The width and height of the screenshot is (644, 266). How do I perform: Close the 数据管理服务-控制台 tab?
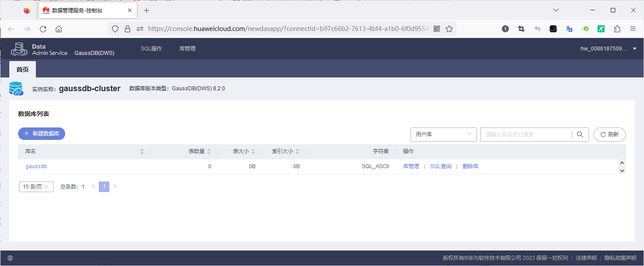point(130,10)
